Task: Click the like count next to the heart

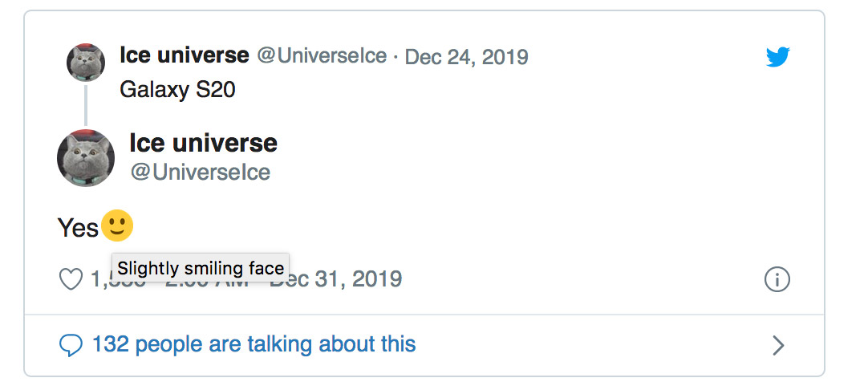Action: (x=100, y=280)
